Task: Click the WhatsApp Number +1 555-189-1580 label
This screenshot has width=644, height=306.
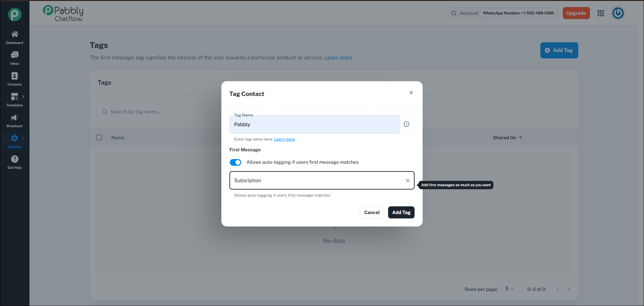Action: point(518,13)
